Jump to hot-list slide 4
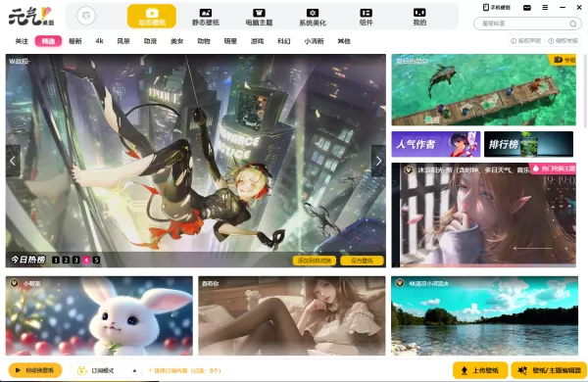Viewport: 588px width, 382px height. tap(86, 260)
